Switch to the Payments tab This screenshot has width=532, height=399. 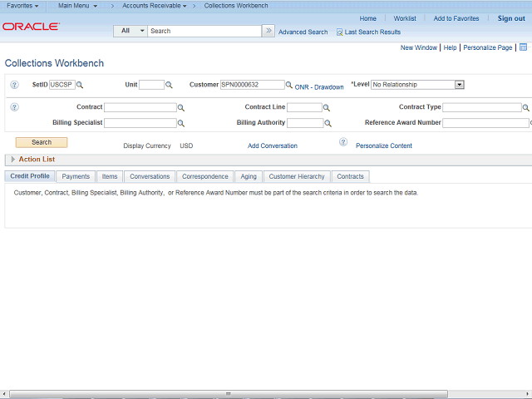click(76, 176)
